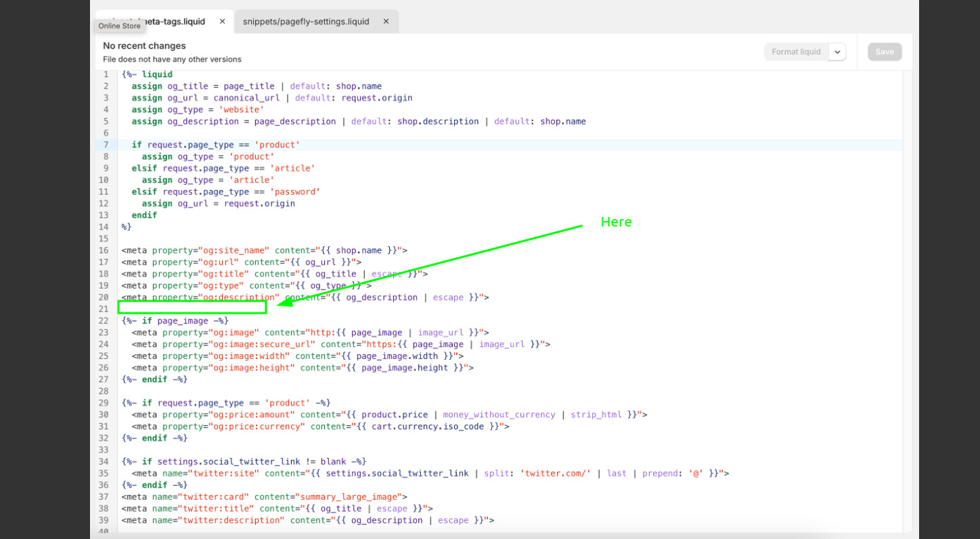Click the twitter:card meta tag line

tap(264, 497)
